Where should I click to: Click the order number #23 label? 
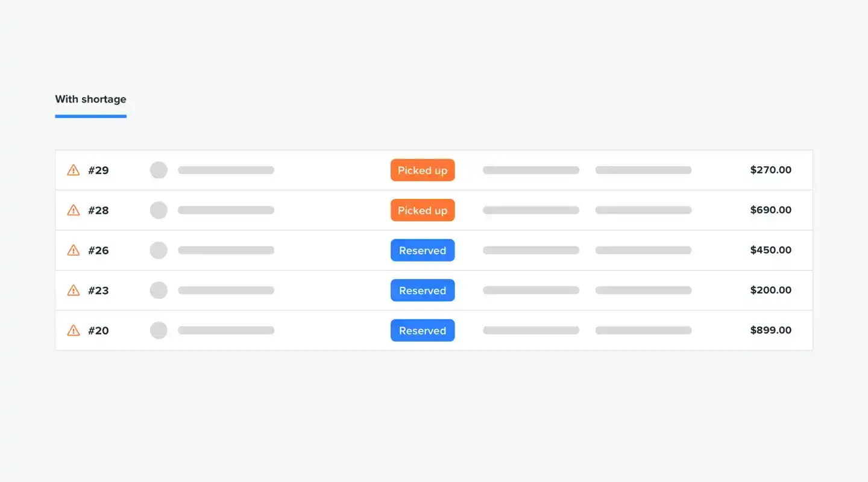(x=98, y=290)
